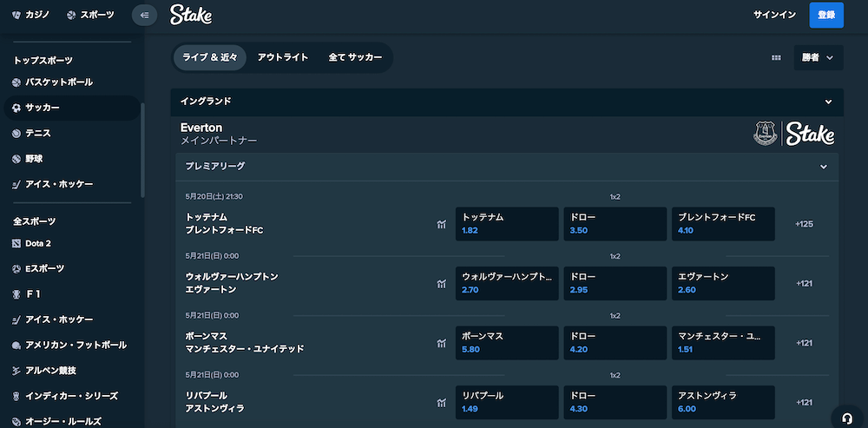This screenshot has width=868, height=428.
Task: Click the カジノ cards icon
Action: click(16, 16)
